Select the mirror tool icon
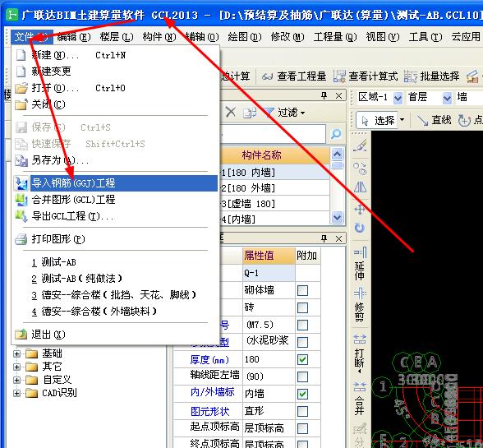The image size is (483, 448). tap(360, 187)
